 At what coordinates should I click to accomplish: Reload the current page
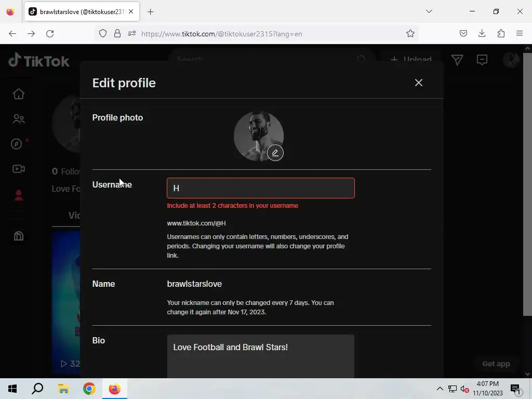point(50,34)
